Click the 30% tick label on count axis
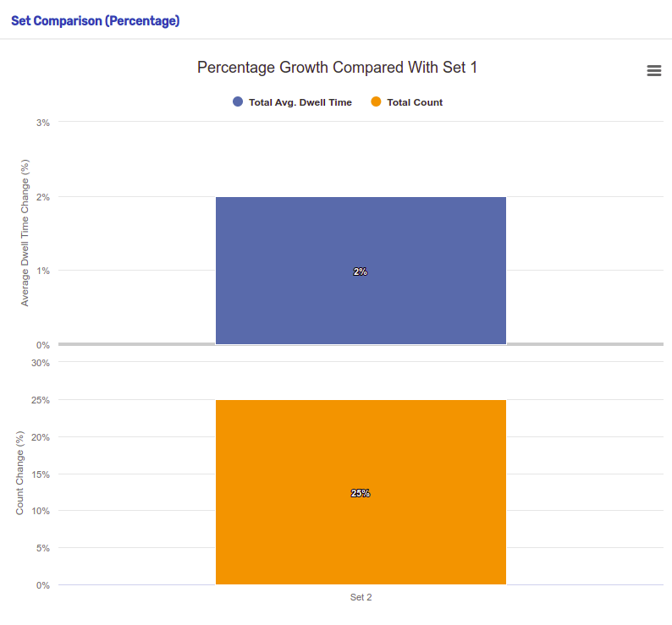The height and width of the screenshot is (625, 672). pyautogui.click(x=41, y=364)
